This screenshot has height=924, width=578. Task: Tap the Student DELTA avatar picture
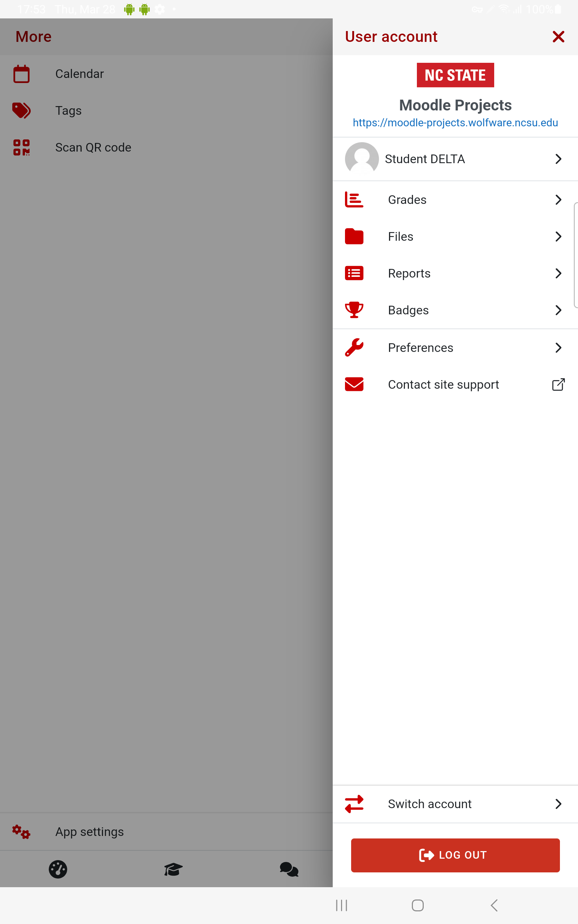click(x=362, y=159)
